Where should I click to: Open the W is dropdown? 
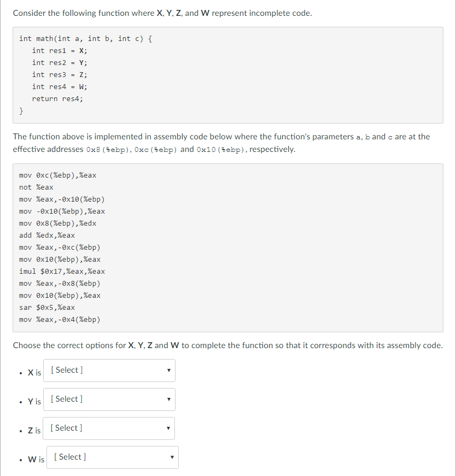(112, 457)
